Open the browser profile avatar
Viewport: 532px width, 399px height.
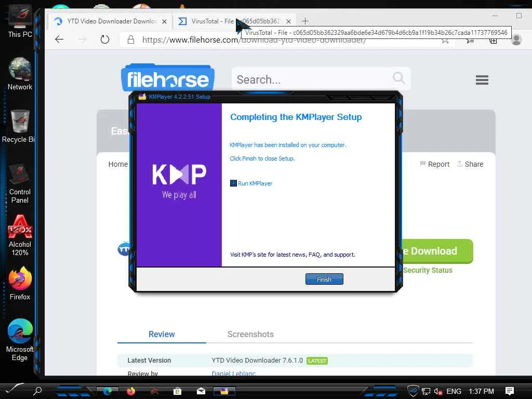coord(516,39)
